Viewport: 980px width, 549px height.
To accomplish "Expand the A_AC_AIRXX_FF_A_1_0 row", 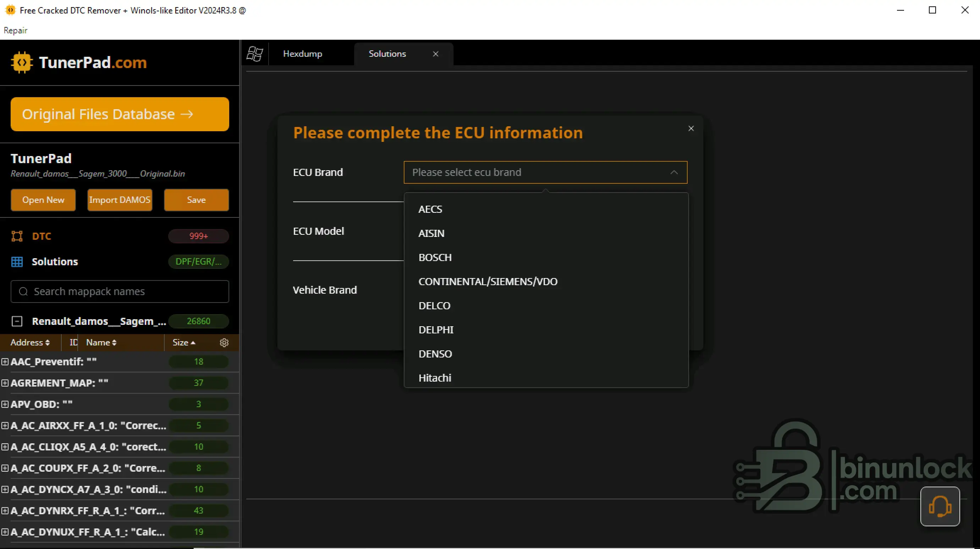I will click(5, 426).
